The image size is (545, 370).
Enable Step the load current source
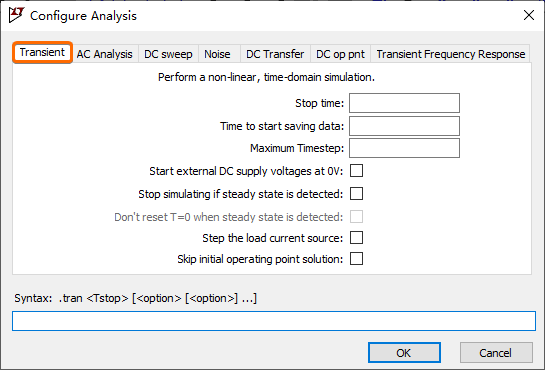[356, 238]
